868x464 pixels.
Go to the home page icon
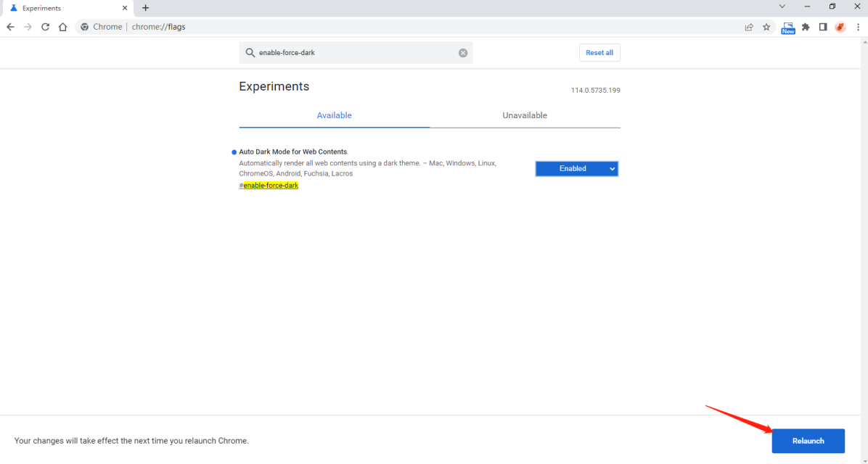pyautogui.click(x=63, y=27)
